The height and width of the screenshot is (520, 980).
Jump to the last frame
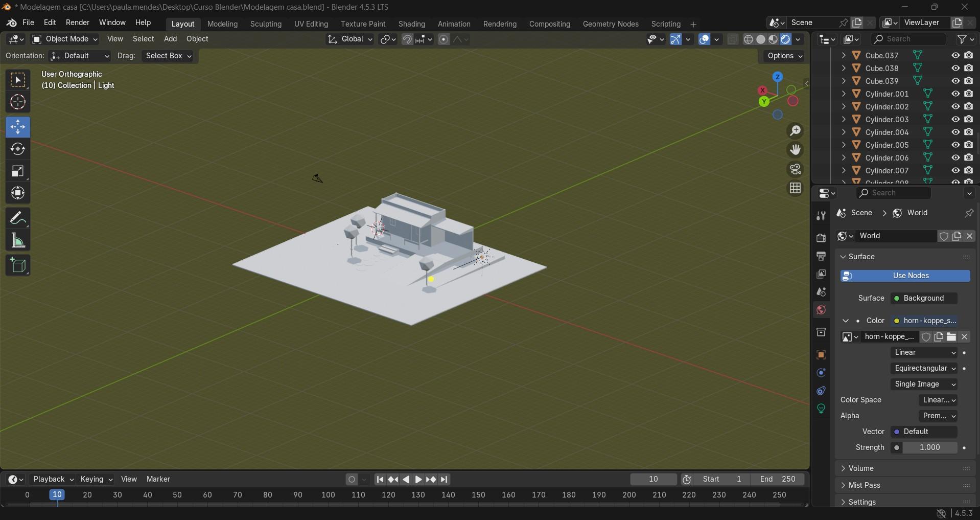tap(445, 480)
